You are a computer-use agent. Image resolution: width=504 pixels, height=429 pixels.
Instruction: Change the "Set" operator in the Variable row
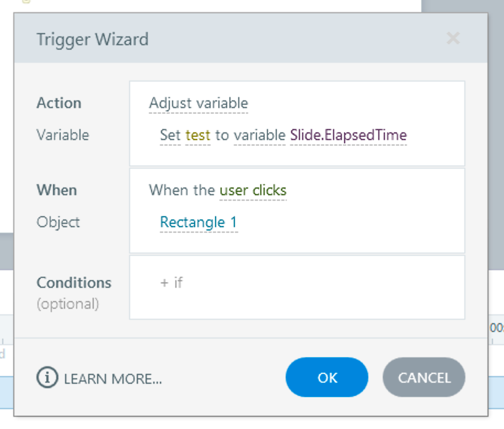pos(170,135)
